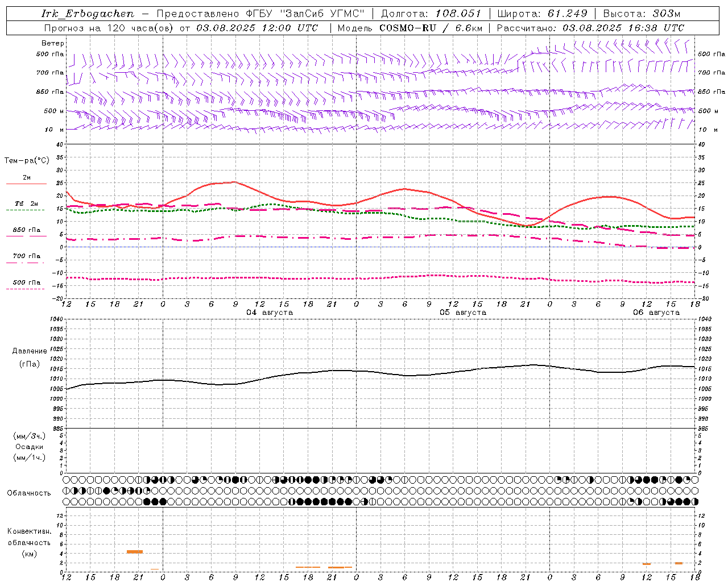The width and height of the screenshot is (728, 582).
Task: Click the Ветер wind panel label
Action: tap(53, 43)
